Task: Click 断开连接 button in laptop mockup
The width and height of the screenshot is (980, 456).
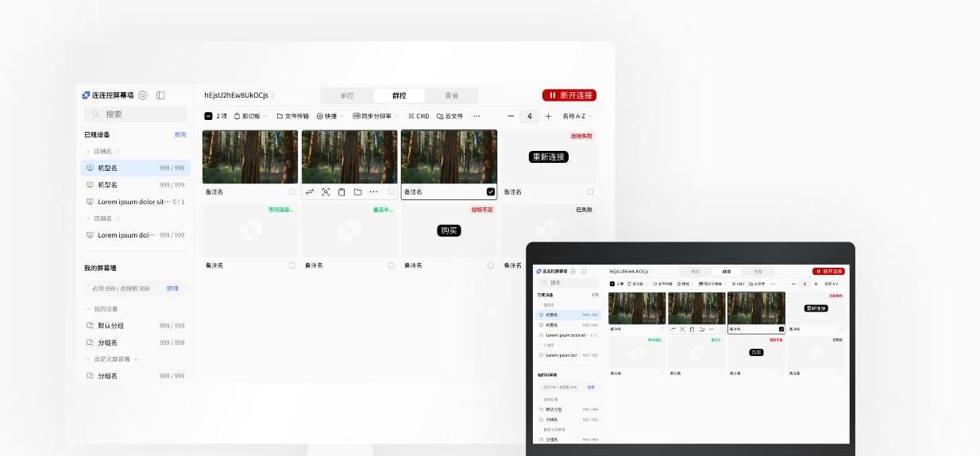Action: pos(828,272)
